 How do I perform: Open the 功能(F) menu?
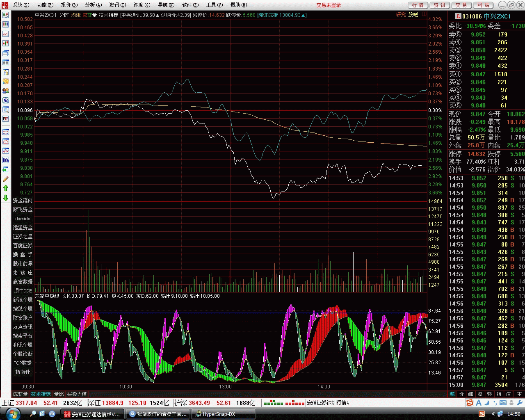click(x=45, y=5)
